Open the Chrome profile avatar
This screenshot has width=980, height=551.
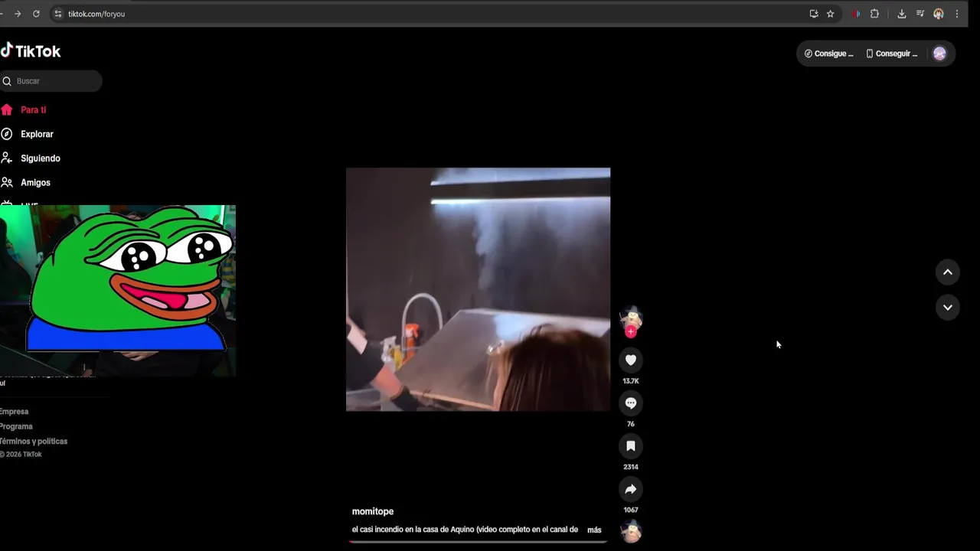pyautogui.click(x=938, y=14)
